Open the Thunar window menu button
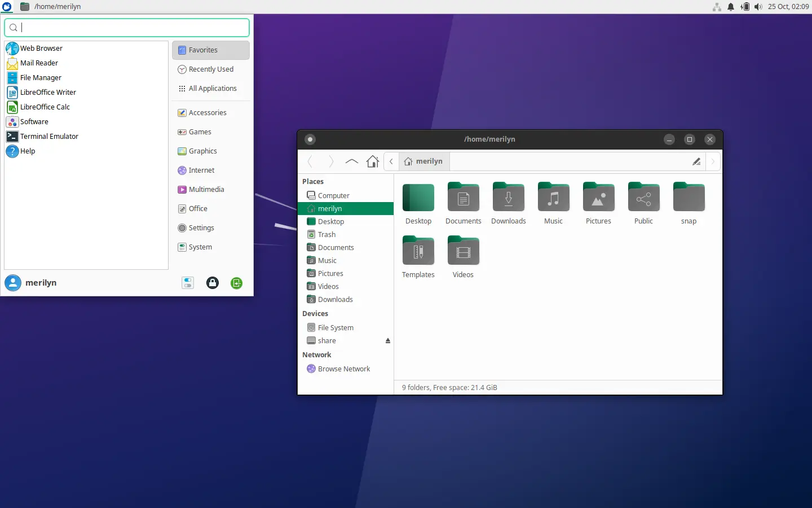This screenshot has width=812, height=508. [310, 139]
